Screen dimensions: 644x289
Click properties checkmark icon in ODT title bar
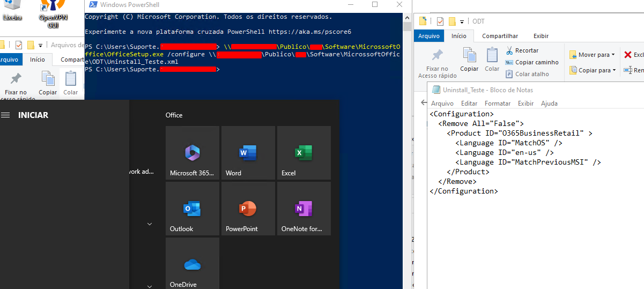(440, 21)
